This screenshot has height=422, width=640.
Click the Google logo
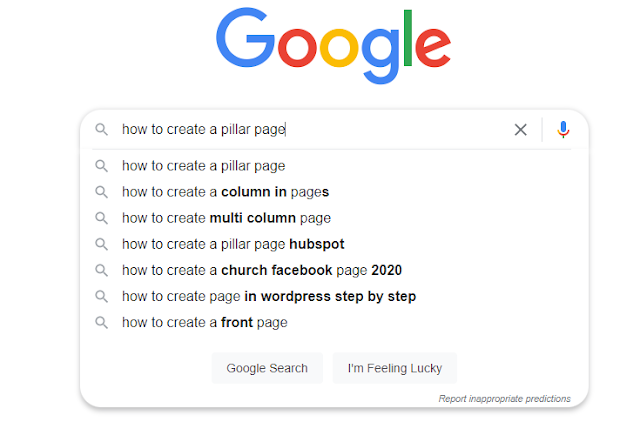(x=333, y=47)
